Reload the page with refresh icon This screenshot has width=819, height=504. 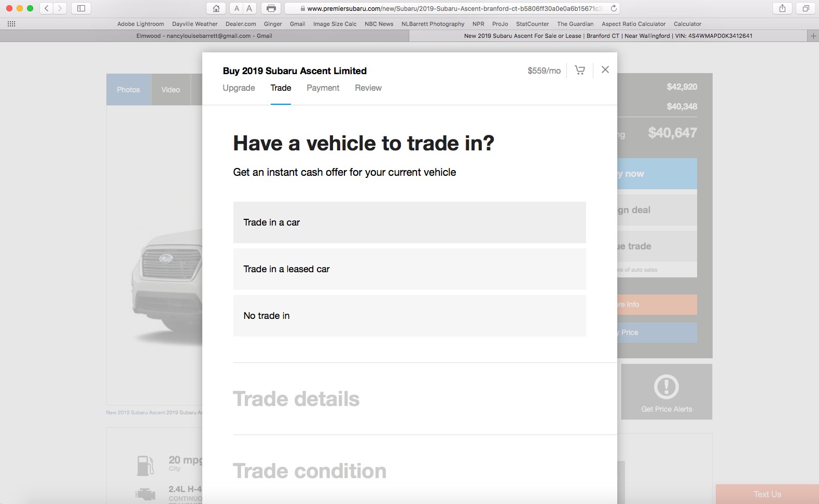tap(614, 8)
